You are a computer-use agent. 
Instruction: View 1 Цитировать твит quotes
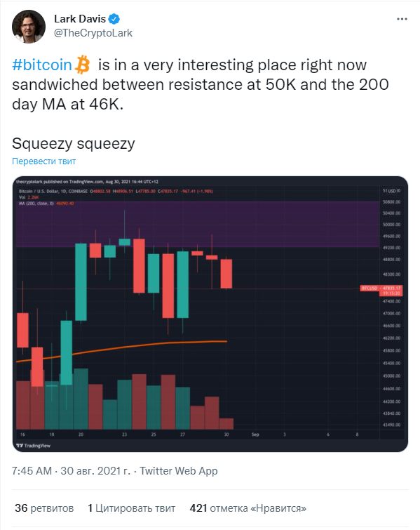[x=132, y=508]
